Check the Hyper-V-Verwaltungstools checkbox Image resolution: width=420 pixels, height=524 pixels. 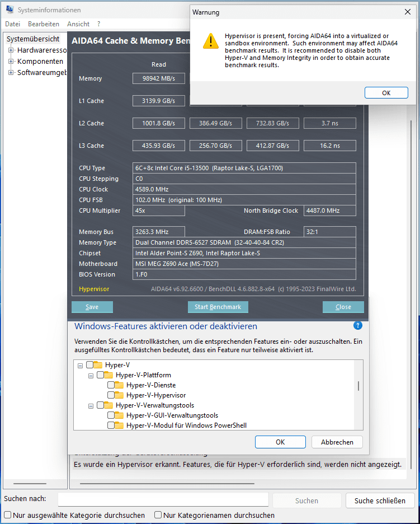(x=100, y=405)
